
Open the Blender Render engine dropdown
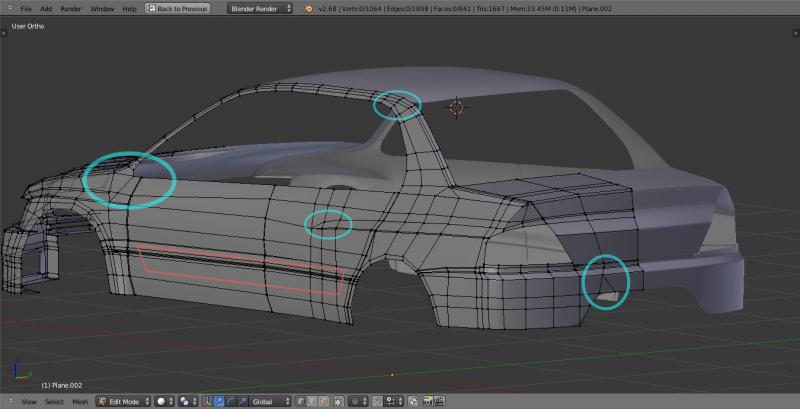[x=260, y=8]
